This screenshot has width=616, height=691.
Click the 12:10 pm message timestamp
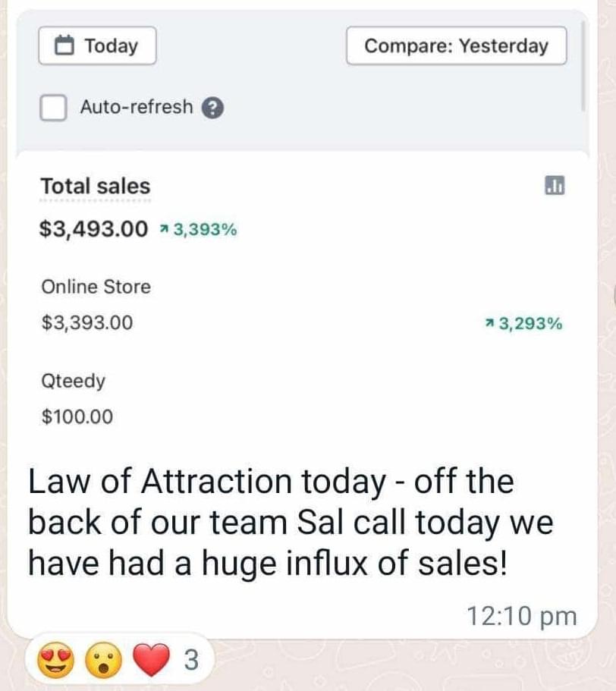[x=522, y=616]
